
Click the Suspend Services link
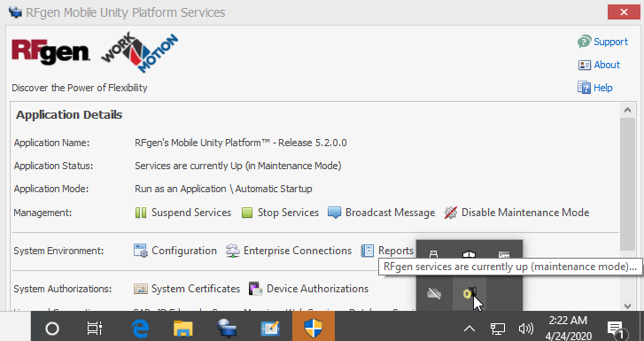click(191, 213)
